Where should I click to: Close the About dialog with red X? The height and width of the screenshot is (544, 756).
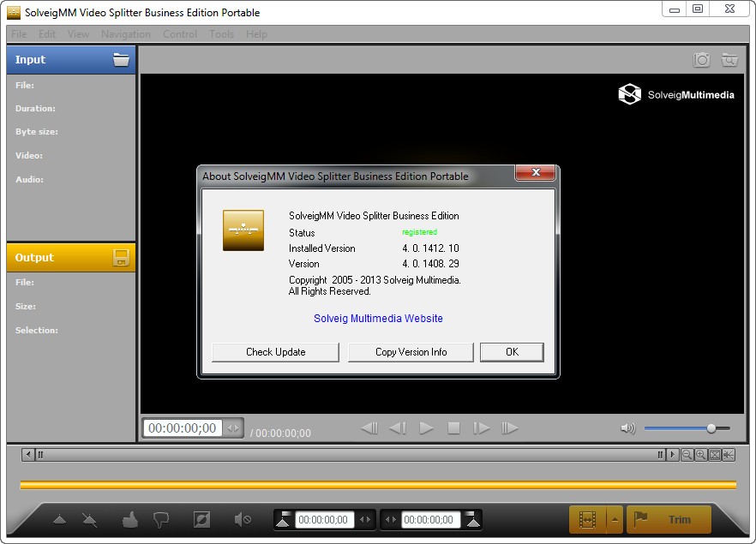point(535,172)
